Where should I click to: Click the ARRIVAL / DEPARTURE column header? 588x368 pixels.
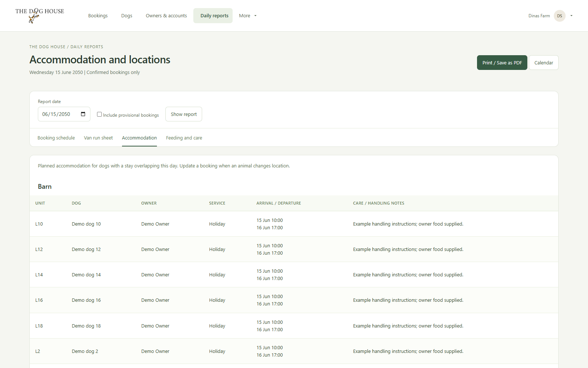point(279,203)
